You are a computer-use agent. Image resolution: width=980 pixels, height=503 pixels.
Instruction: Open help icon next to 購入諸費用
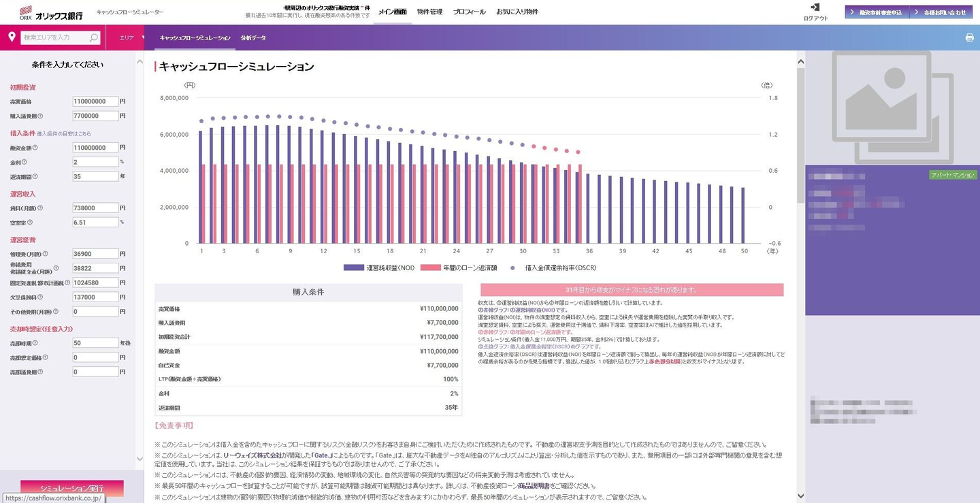coord(40,116)
